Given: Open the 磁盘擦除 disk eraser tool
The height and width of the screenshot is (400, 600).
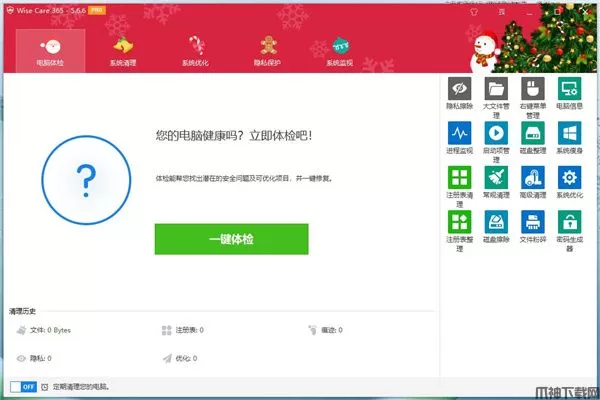Looking at the screenshot, I should coord(496,227).
